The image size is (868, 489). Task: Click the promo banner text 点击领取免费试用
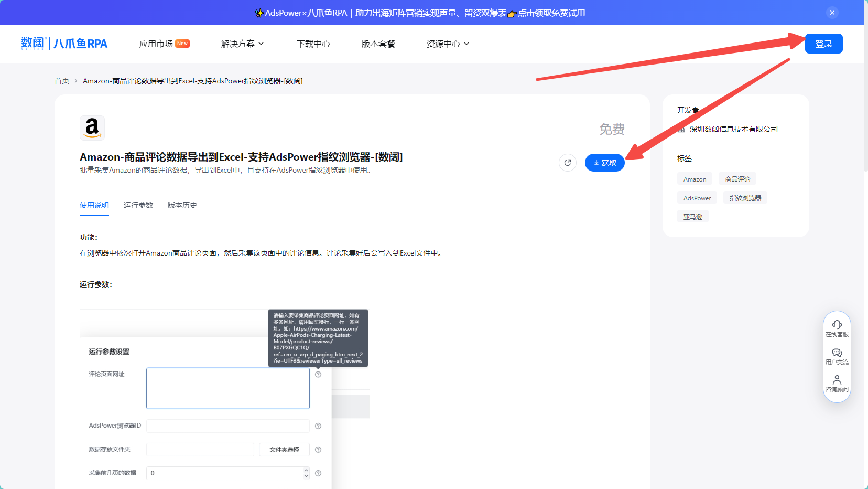pos(551,13)
